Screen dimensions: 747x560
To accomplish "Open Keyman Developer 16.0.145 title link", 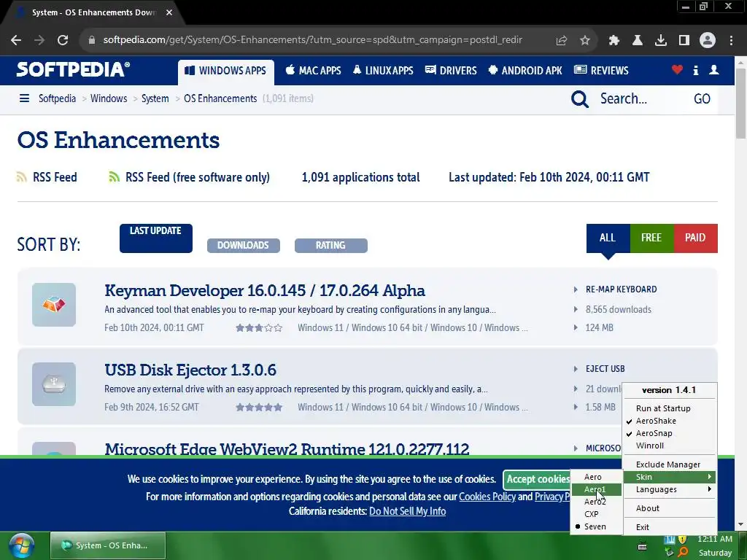I will [x=265, y=290].
